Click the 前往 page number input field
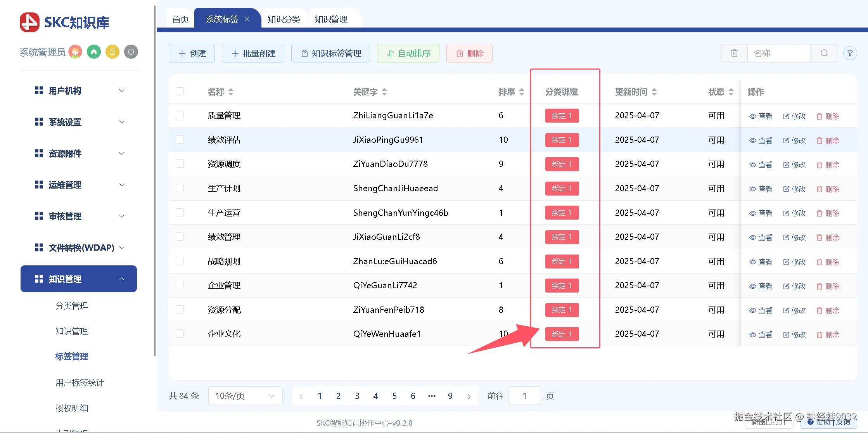The height and width of the screenshot is (433, 868). [x=524, y=396]
